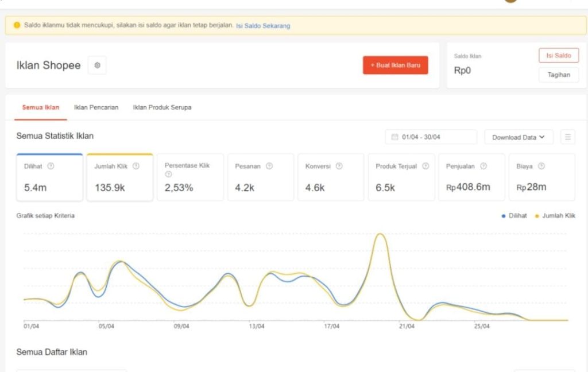Click the calendar icon in the date field

[394, 137]
